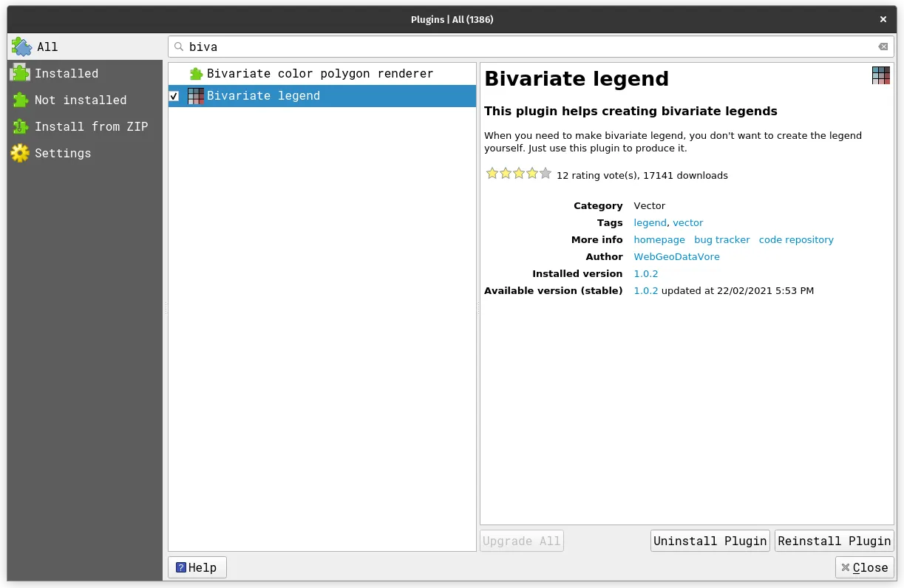Click the Settings gear icon
Screen dimensions: 904x588
coord(20,153)
